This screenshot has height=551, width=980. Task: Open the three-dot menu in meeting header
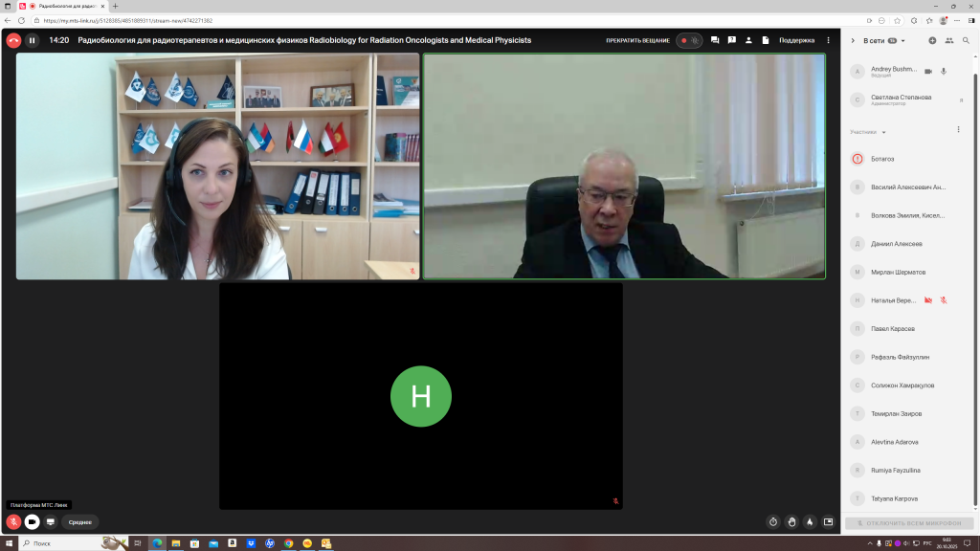829,40
